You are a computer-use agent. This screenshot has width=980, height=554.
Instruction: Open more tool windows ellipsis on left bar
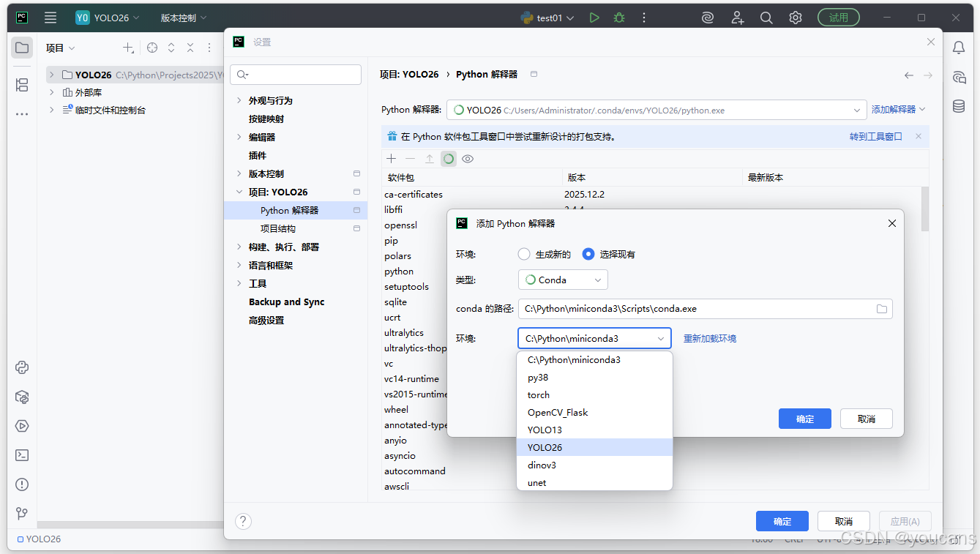[22, 114]
